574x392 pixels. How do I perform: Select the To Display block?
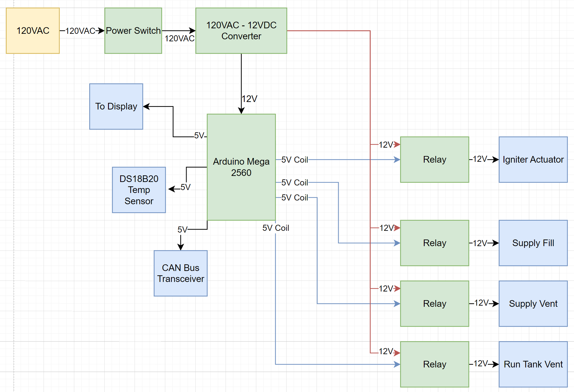[x=116, y=106]
